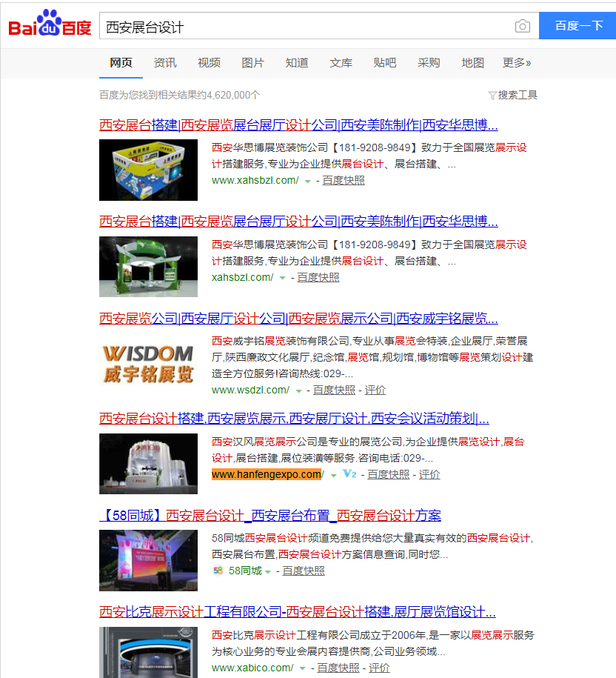
Task: Expand dropdown arrow next to 58同城
Action: coord(268,572)
